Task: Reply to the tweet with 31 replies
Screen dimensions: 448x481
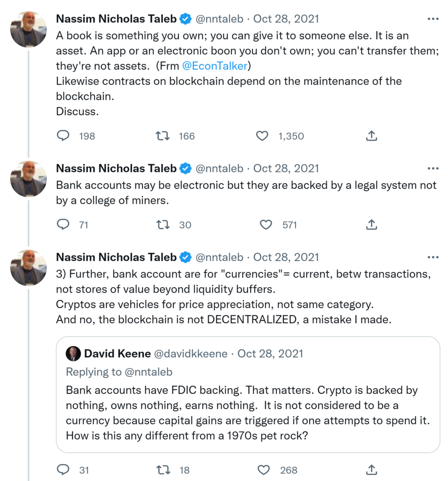Action: (63, 469)
